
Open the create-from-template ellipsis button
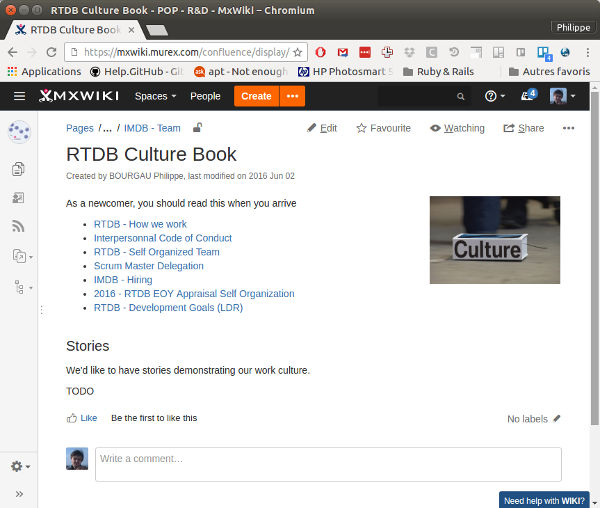[x=292, y=96]
